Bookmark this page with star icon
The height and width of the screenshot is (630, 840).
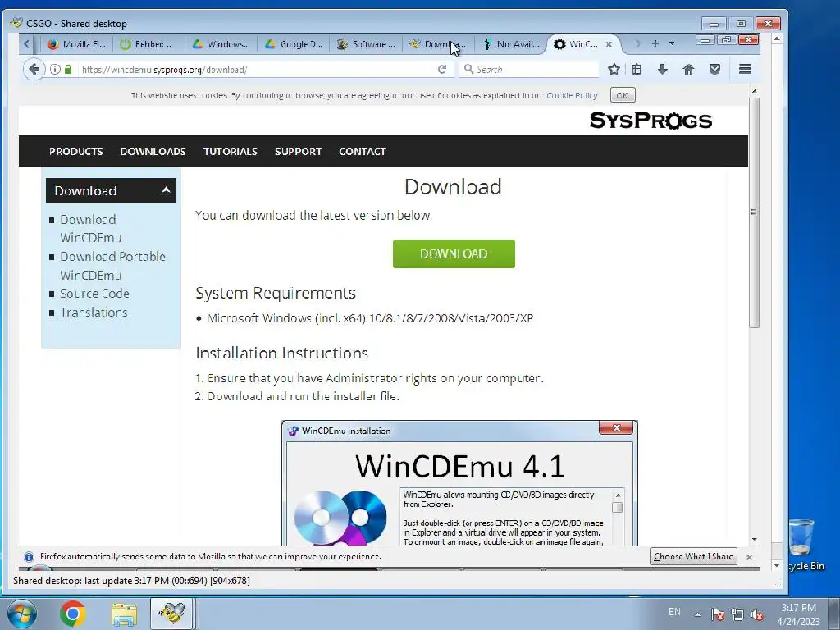point(614,69)
